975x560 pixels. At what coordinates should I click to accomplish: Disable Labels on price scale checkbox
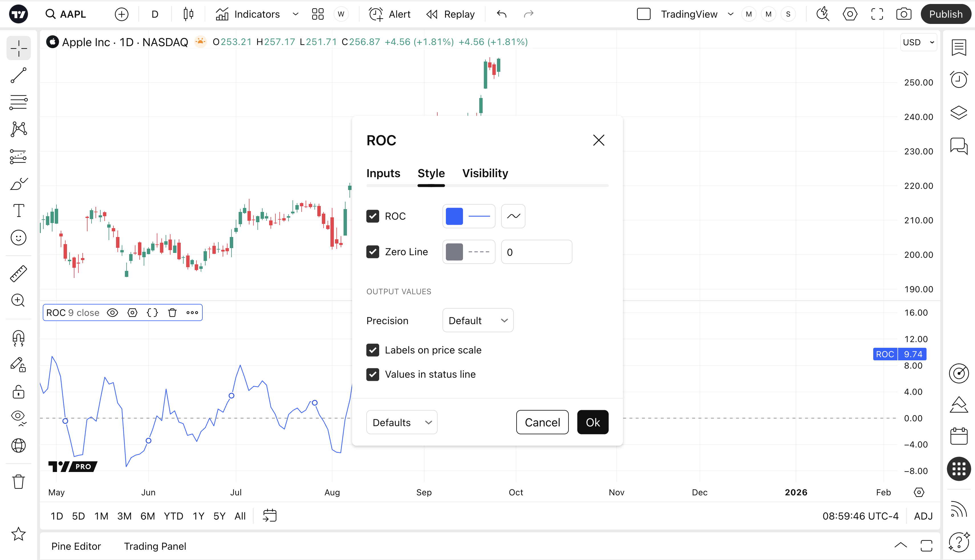373,350
